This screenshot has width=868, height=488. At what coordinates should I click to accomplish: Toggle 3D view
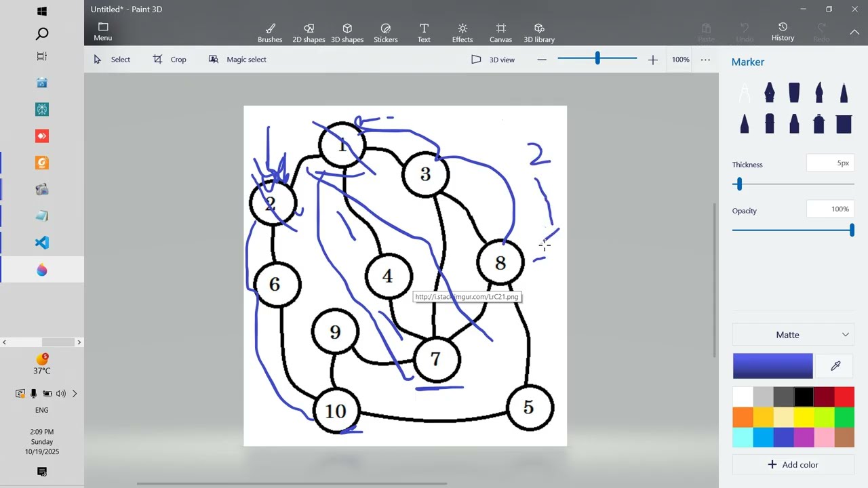[x=493, y=60]
